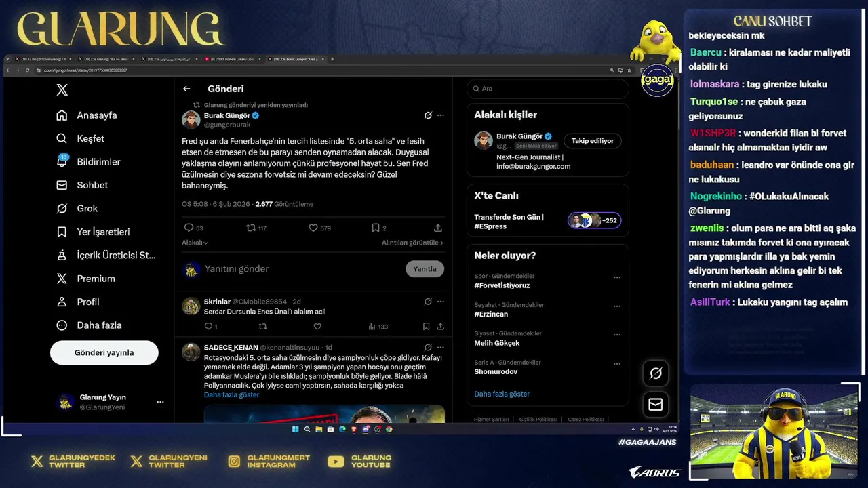Click the browser address bar URL
Viewport: 868px width, 488px height.
tap(85, 70)
